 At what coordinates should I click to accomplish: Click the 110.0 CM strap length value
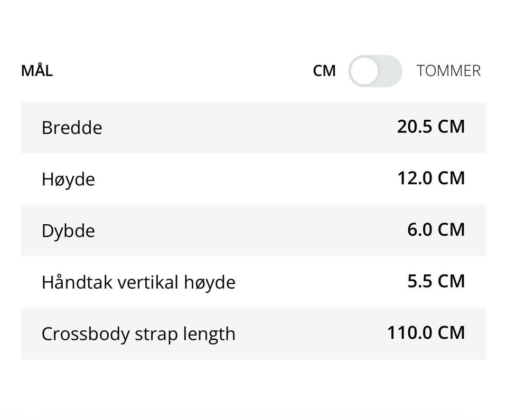point(426,333)
